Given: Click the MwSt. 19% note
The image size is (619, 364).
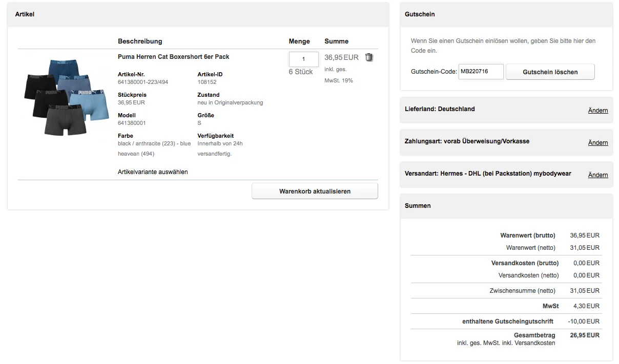Looking at the screenshot, I should click(x=339, y=80).
